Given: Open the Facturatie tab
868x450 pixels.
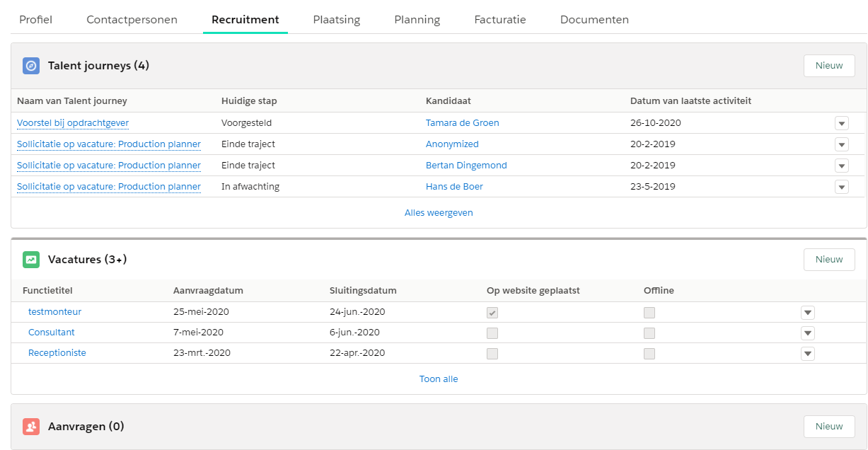Looking at the screenshot, I should pyautogui.click(x=500, y=20).
